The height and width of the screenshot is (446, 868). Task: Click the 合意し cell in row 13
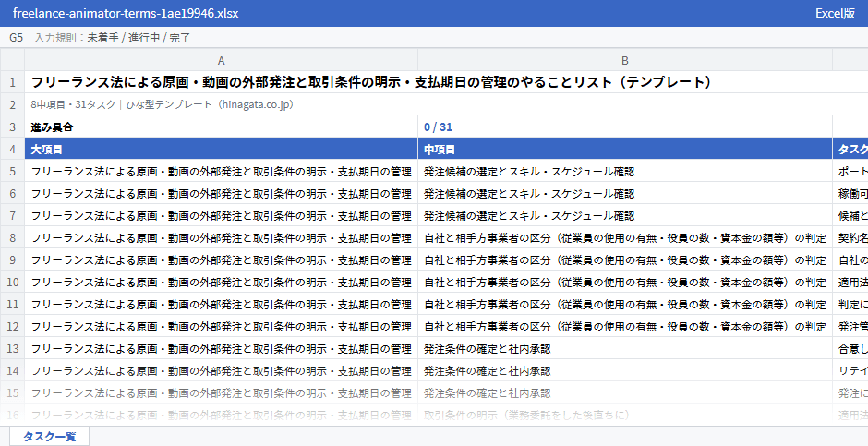coord(850,349)
